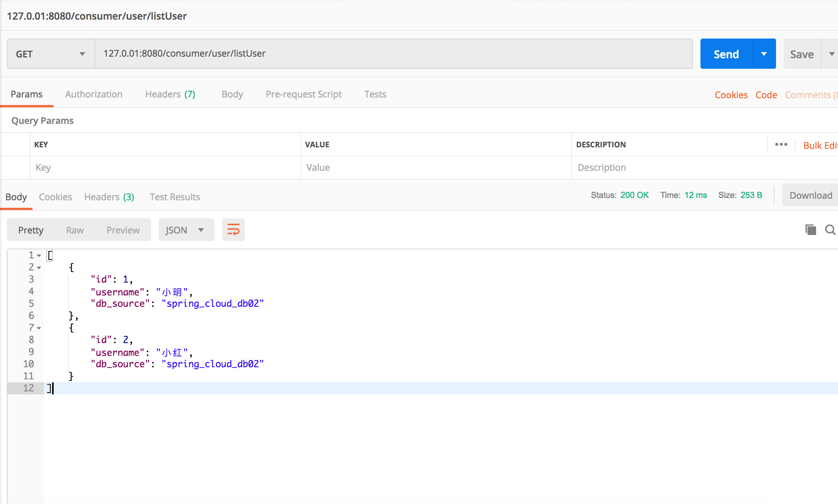838x504 pixels.
Task: Switch to Test Results tab
Action: (175, 197)
